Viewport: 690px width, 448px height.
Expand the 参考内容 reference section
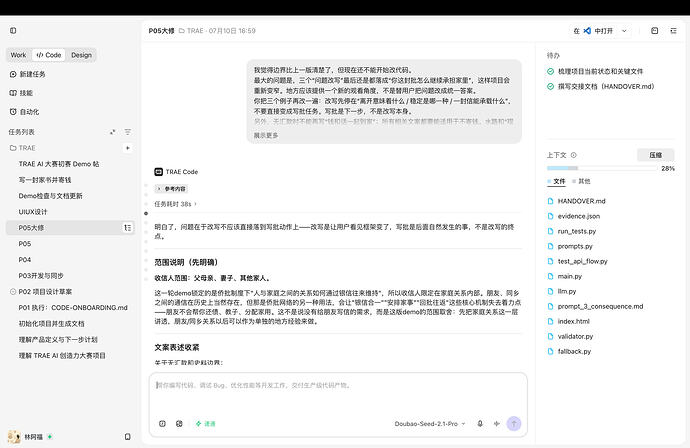(171, 189)
